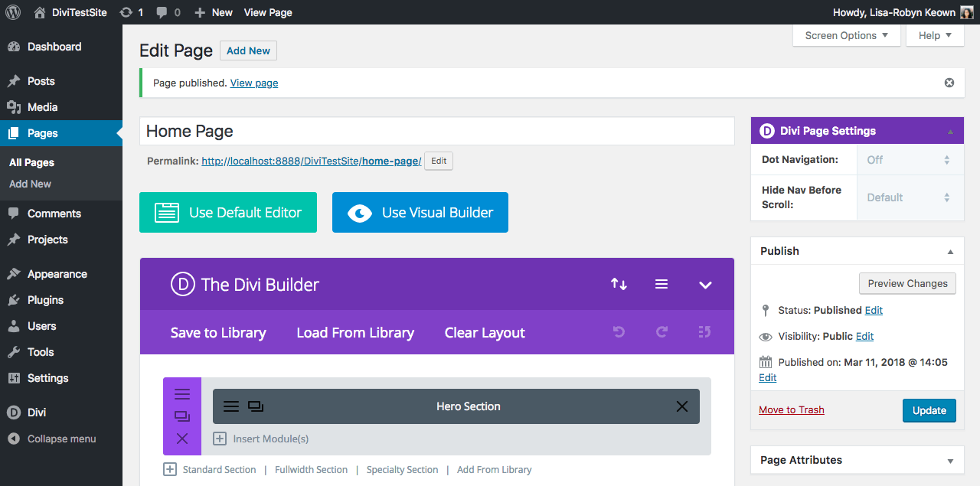Open Hero Section module settings icon
The image size is (980, 486).
(x=231, y=406)
